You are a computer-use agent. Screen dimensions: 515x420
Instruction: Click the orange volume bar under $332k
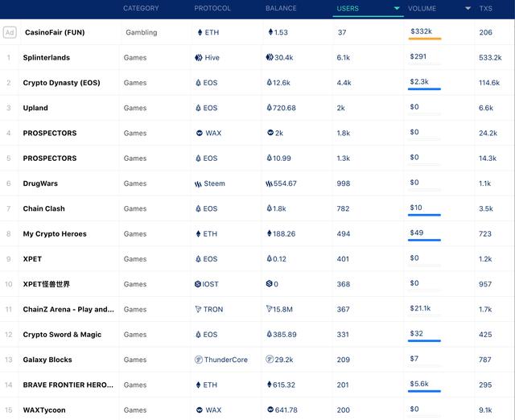pyautogui.click(x=424, y=39)
